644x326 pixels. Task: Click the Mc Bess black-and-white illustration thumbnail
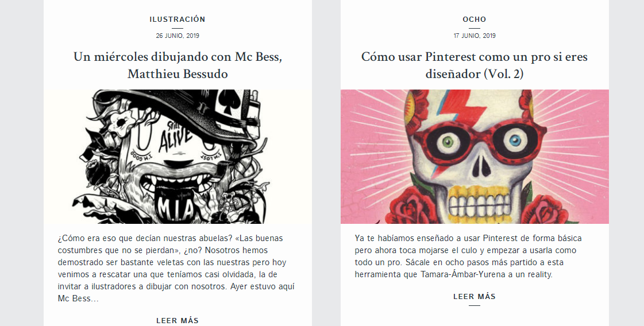click(x=178, y=157)
